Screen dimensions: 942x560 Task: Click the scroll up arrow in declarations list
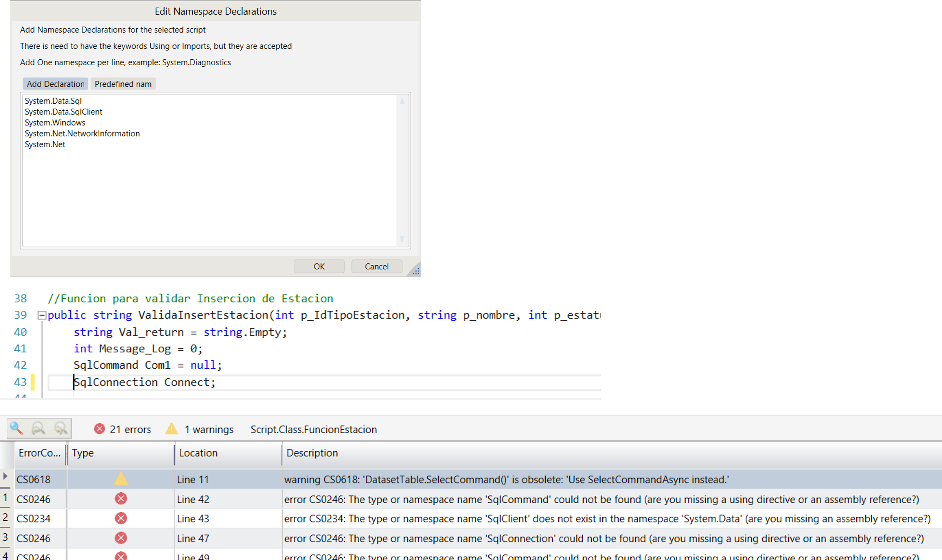(x=402, y=101)
